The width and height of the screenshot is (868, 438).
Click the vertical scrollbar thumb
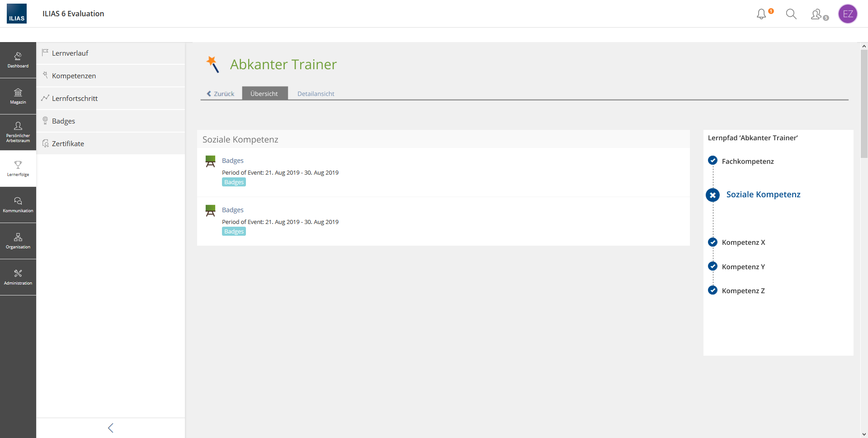(864, 104)
